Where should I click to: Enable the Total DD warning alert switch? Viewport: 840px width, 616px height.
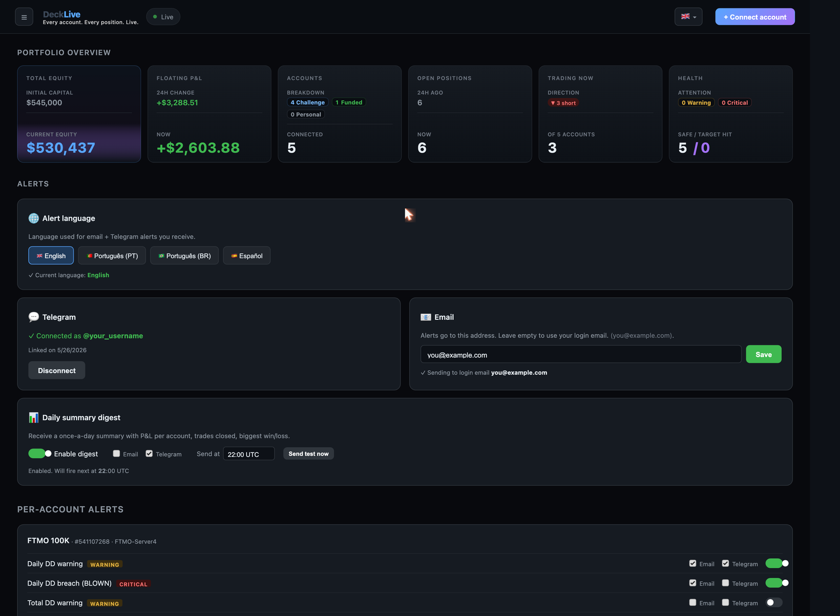[774, 602]
